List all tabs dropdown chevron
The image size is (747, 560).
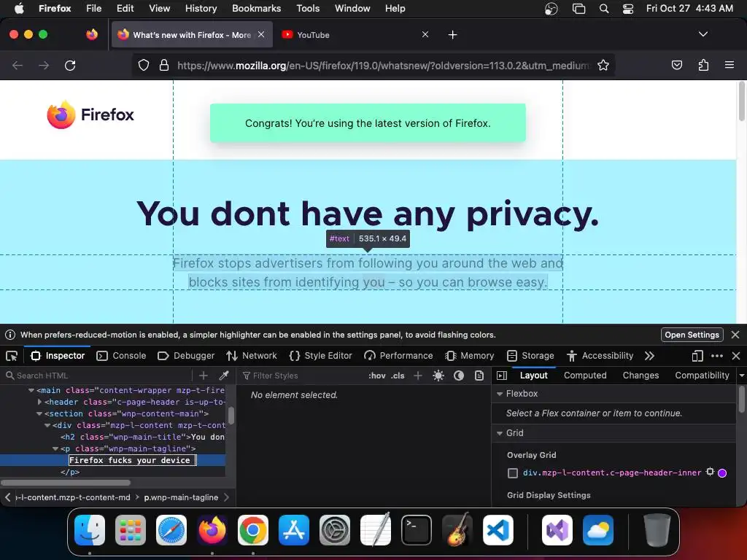click(703, 34)
